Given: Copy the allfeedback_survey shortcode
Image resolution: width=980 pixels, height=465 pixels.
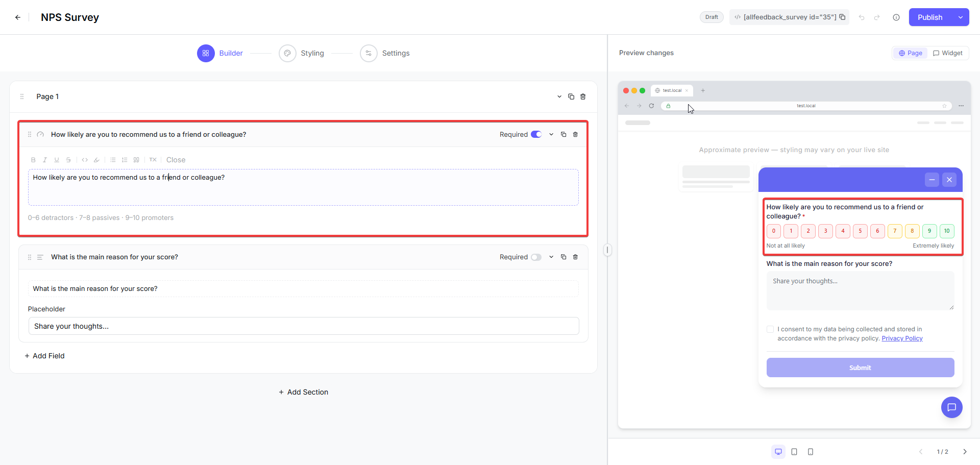Looking at the screenshot, I should click(x=842, y=17).
